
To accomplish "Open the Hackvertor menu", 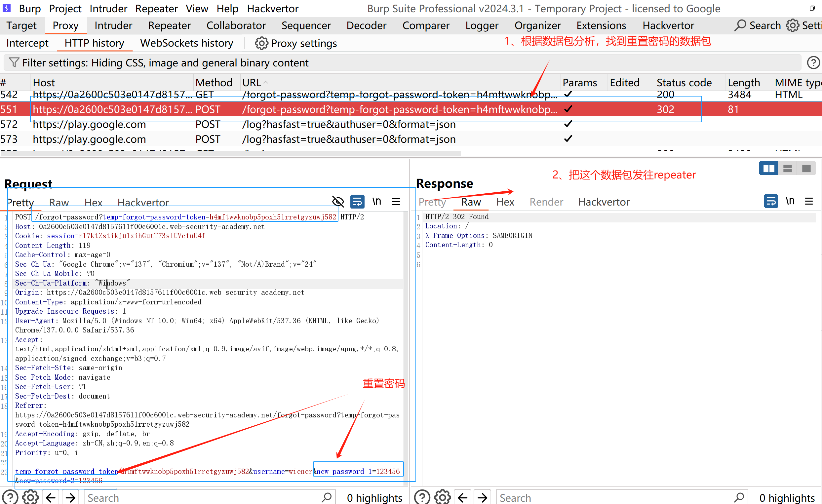I will (273, 8).
